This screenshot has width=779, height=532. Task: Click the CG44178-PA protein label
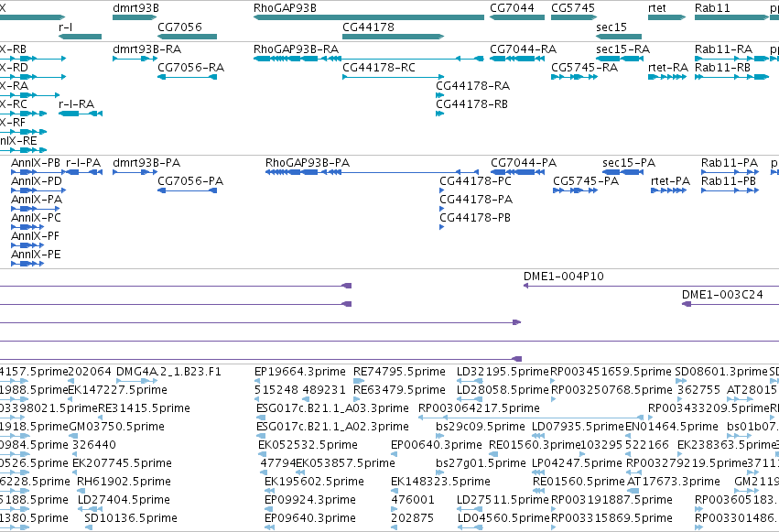476,200
